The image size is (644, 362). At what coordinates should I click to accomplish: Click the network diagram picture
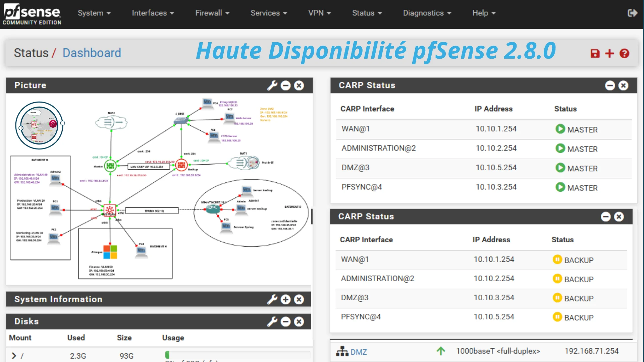click(159, 189)
